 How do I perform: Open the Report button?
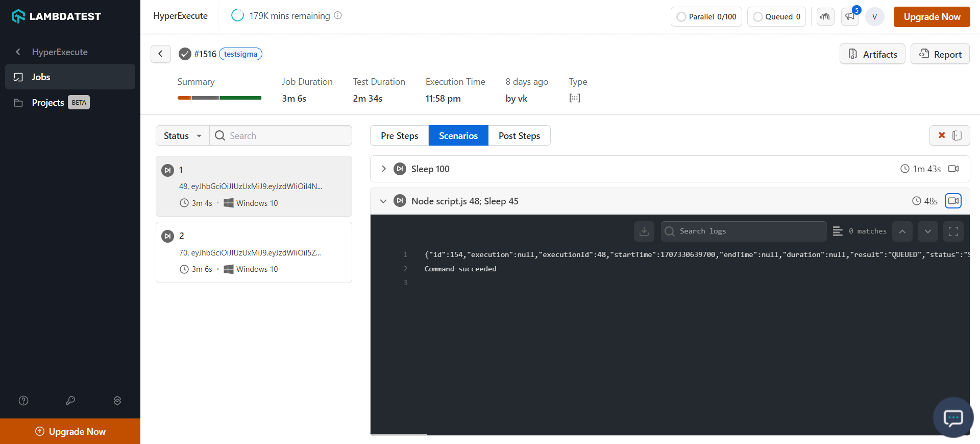[x=940, y=54]
